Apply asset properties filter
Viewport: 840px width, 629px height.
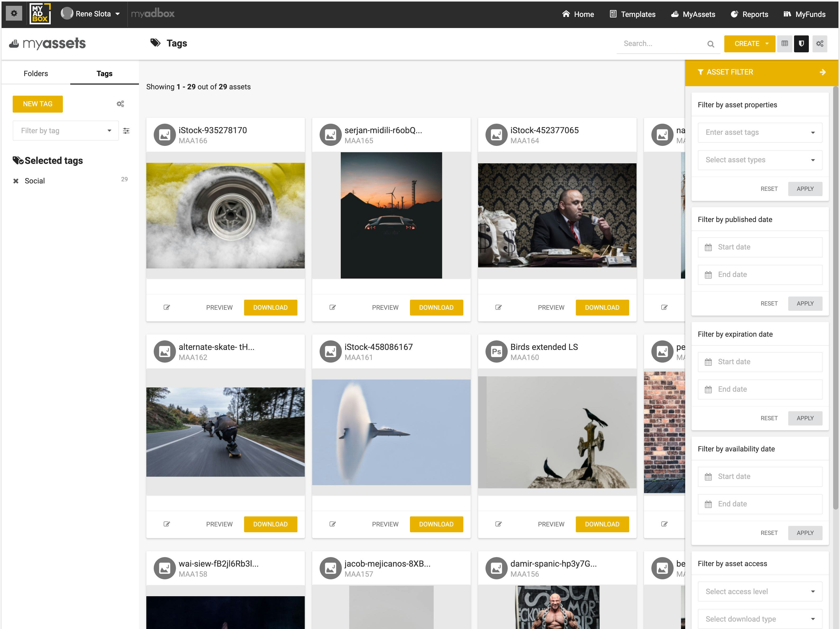[x=805, y=189]
